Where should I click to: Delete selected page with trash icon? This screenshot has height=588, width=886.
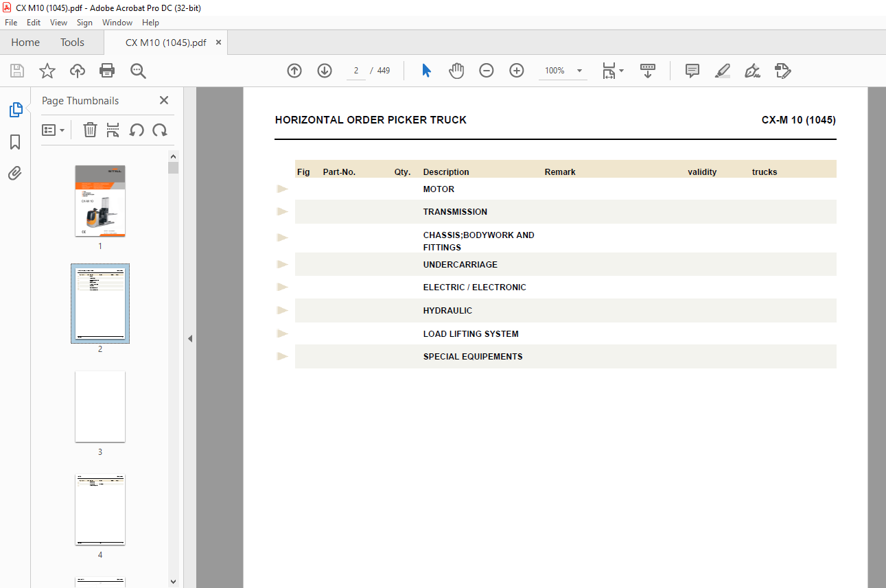pyautogui.click(x=90, y=130)
